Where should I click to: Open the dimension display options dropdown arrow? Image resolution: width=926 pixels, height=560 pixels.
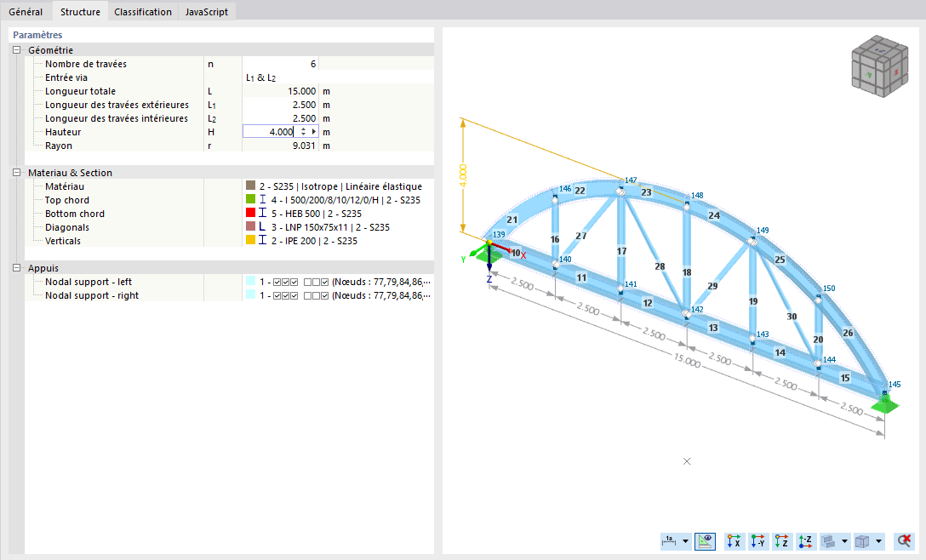[x=685, y=540]
